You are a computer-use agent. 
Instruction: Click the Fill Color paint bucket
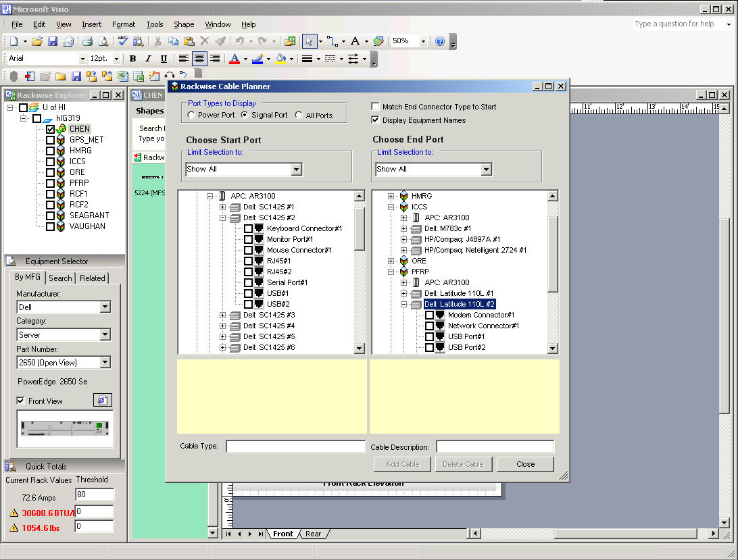[280, 59]
